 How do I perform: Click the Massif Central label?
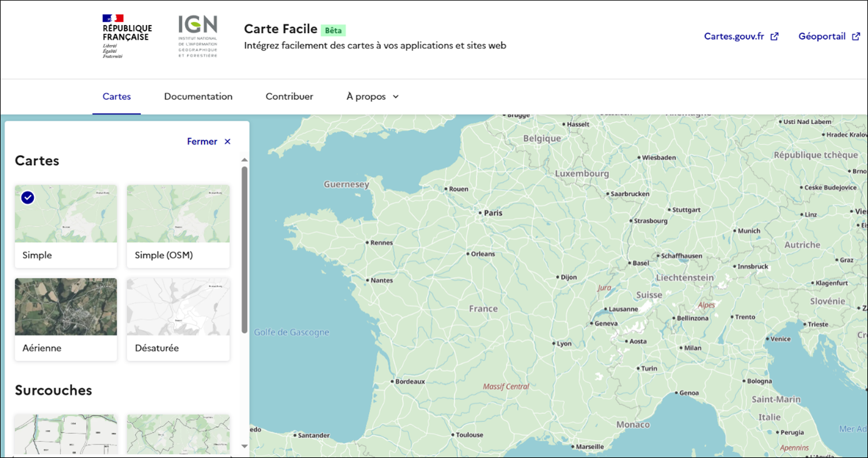click(506, 387)
